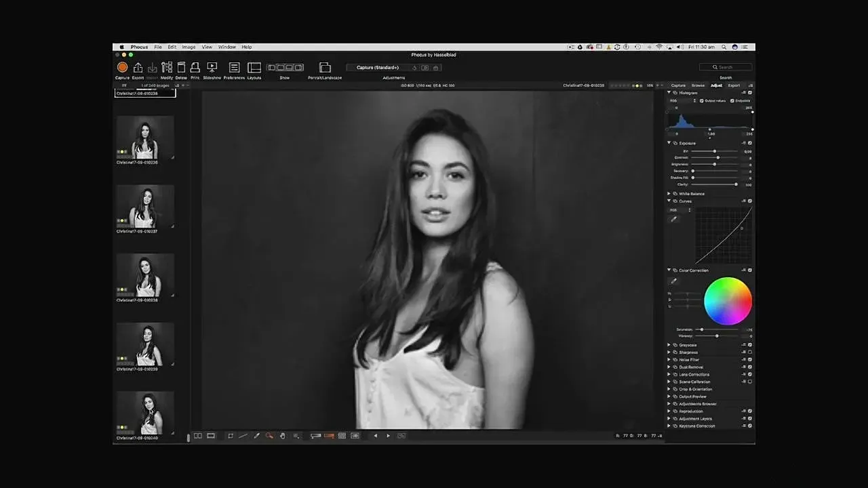Viewport: 868px width, 488px height.
Task: Open the File menu
Action: tap(158, 47)
